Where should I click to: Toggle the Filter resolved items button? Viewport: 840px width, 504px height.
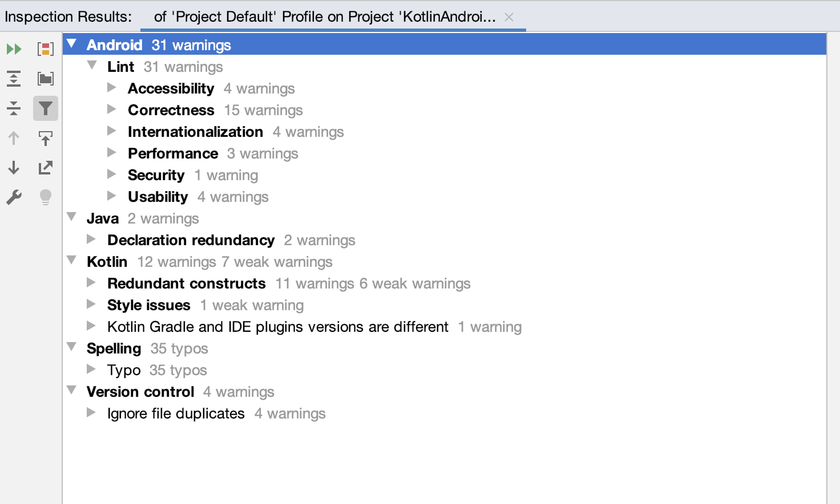click(46, 108)
